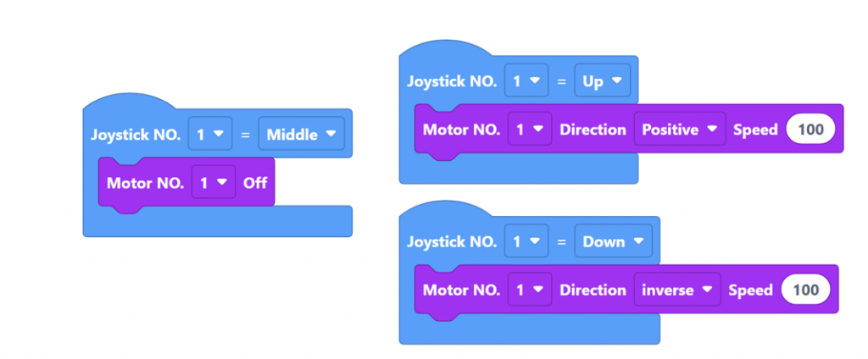Change the inverse direction dropdown
Viewport: 868px width, 359px height.
coord(676,290)
